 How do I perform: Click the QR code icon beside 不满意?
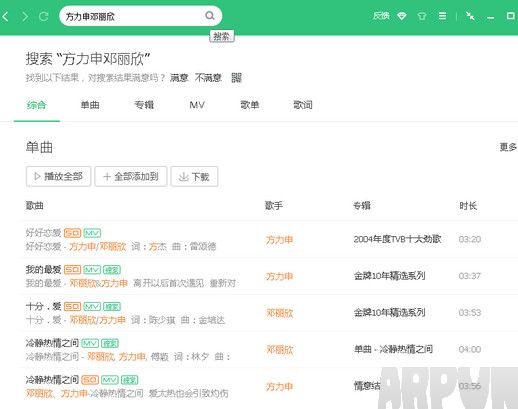236,78
